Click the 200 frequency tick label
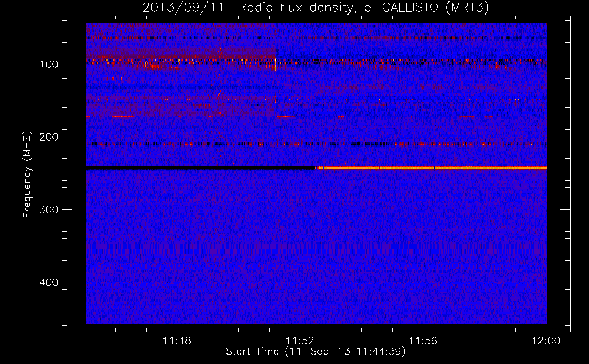 (x=49, y=137)
